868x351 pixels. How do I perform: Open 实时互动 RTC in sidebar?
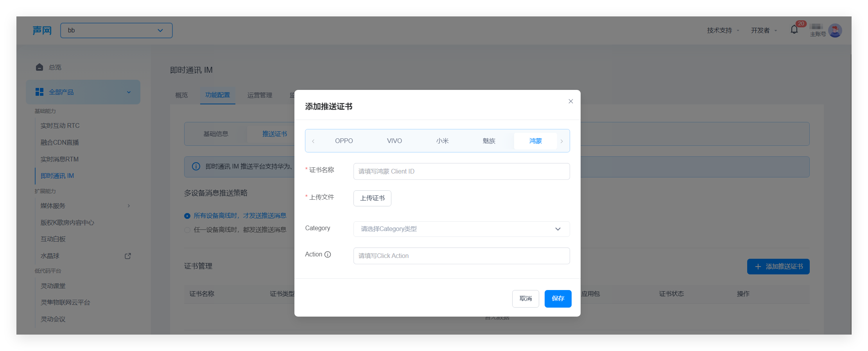point(60,126)
